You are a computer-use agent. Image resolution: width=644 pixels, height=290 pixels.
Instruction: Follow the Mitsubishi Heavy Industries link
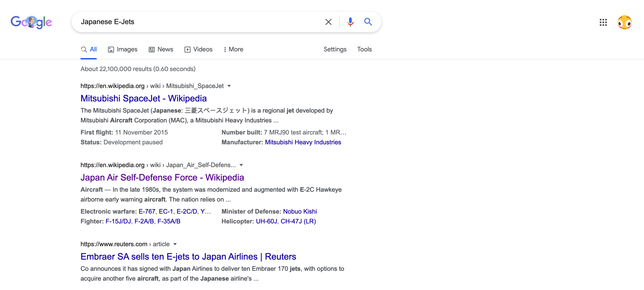(x=303, y=142)
